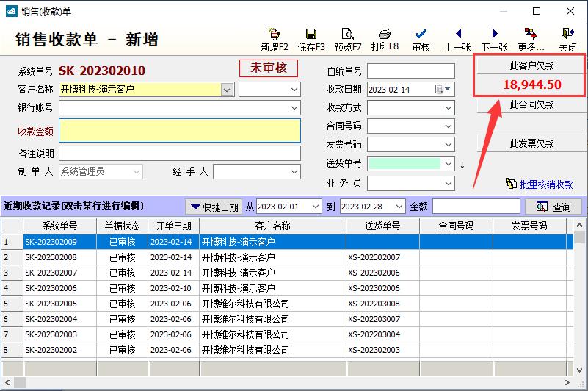Go to next record 下一张
Image resolution: width=588 pixels, height=391 pixels.
tap(494, 40)
